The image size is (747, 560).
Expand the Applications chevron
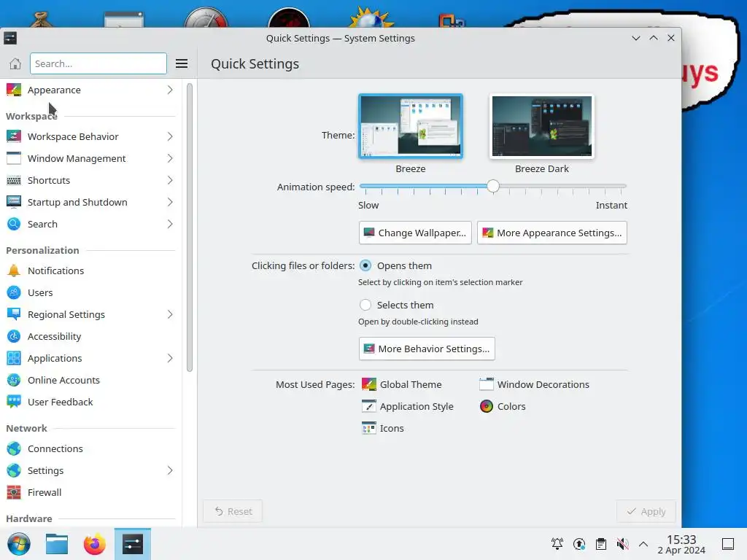point(170,358)
